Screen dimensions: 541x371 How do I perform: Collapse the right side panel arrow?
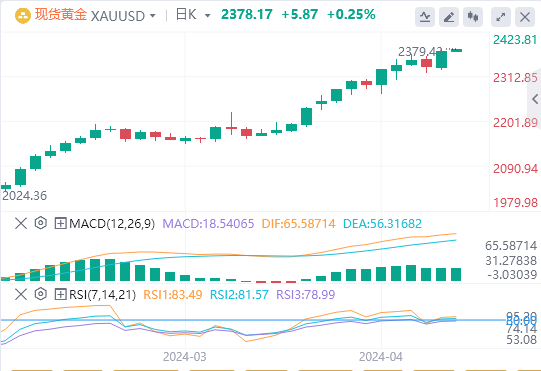[535, 99]
